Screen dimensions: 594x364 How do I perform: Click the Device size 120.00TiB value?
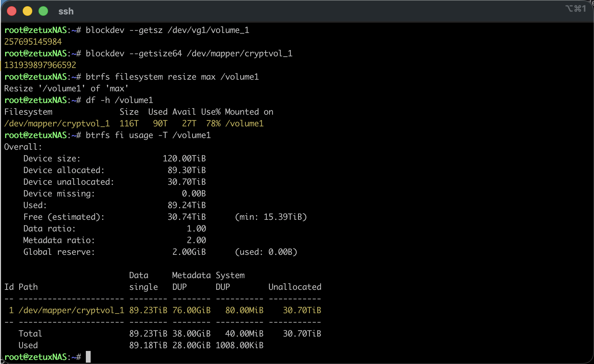point(184,159)
